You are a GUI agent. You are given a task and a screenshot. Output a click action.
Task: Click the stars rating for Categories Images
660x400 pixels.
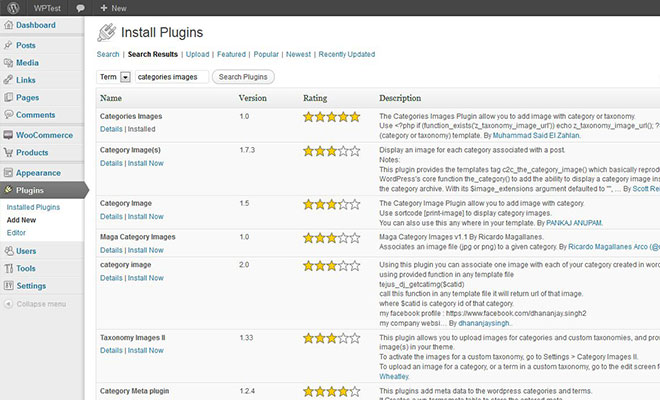pyautogui.click(x=331, y=117)
